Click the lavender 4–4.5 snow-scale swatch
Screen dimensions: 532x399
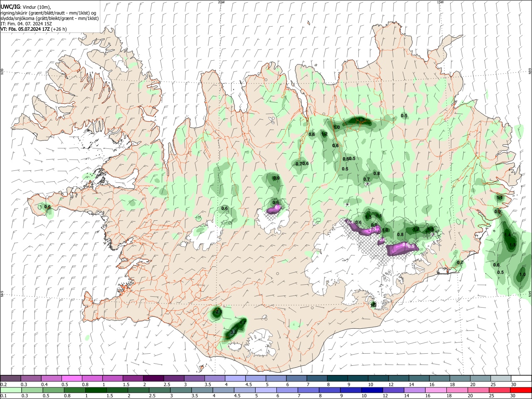(x=235, y=379)
